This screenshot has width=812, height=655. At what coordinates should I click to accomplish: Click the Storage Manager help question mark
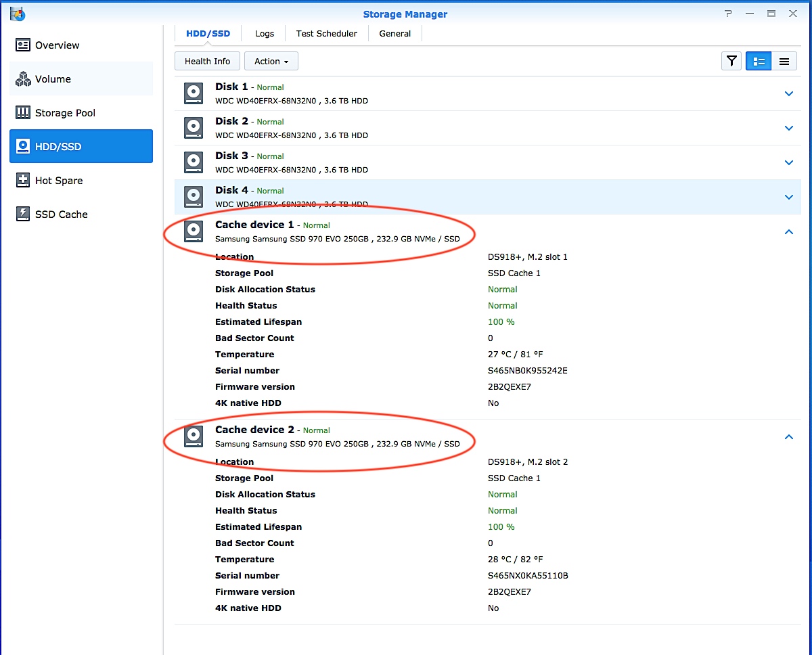[728, 14]
